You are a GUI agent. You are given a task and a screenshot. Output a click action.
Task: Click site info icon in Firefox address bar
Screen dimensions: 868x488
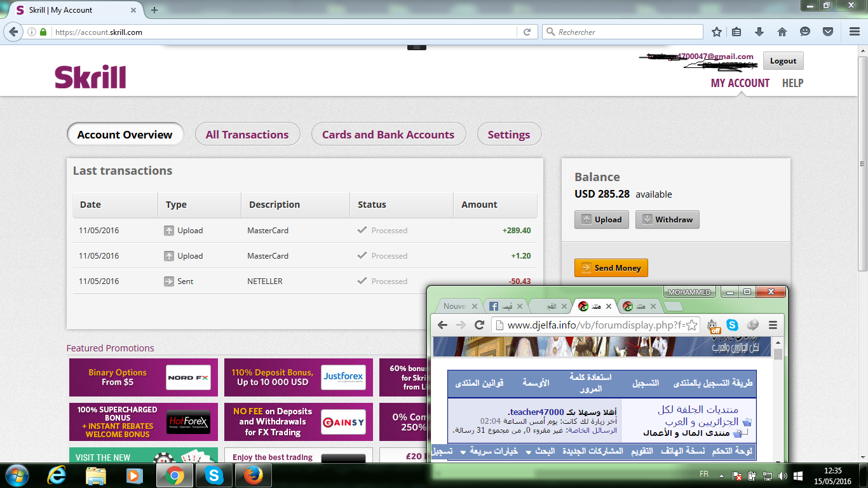click(x=32, y=32)
